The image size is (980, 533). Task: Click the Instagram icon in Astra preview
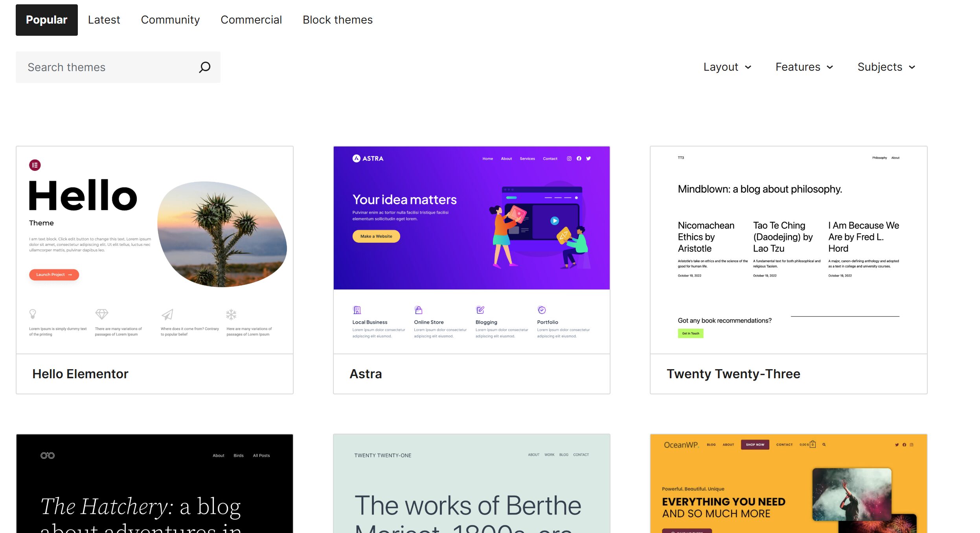pos(569,159)
